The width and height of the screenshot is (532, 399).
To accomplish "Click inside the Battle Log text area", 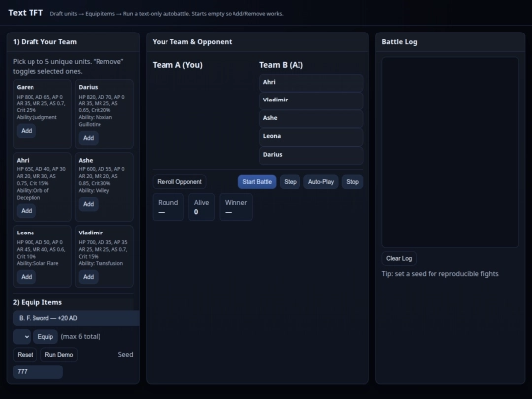I will coord(450,153).
